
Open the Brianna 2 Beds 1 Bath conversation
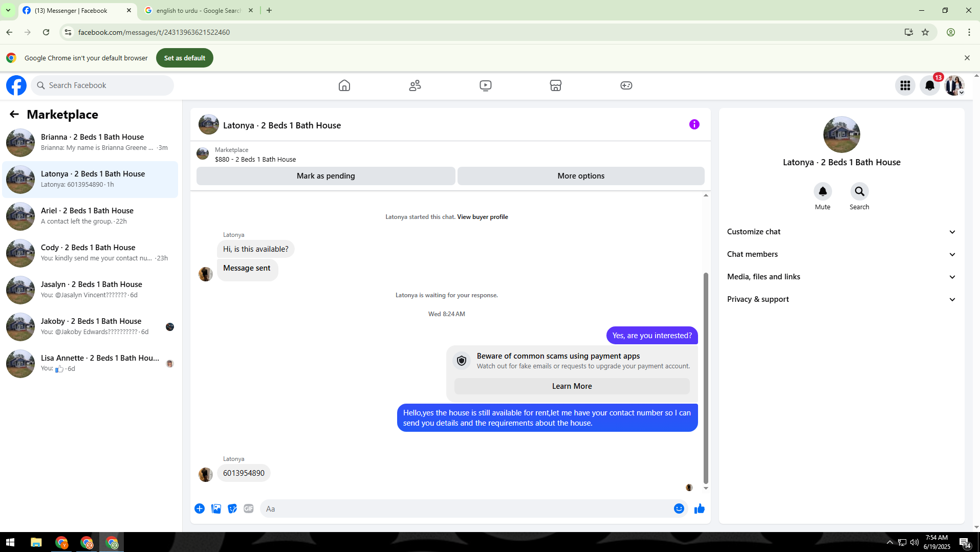(x=90, y=143)
